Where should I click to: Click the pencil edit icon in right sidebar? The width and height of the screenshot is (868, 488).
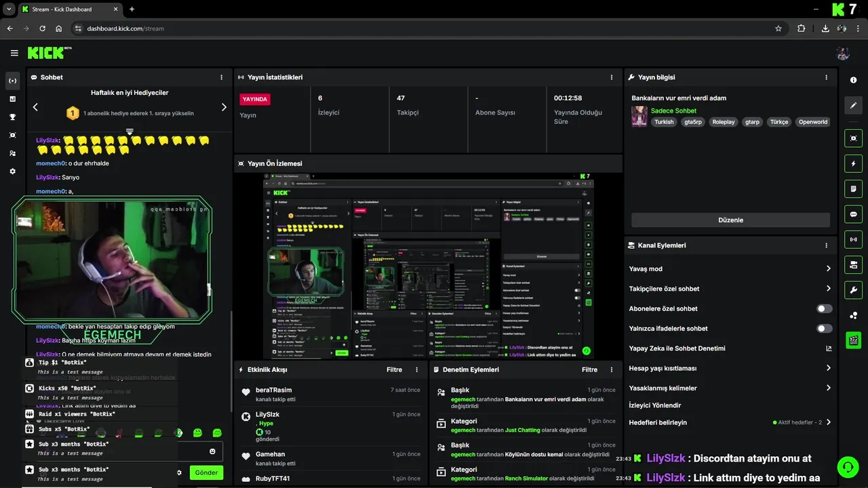(853, 105)
